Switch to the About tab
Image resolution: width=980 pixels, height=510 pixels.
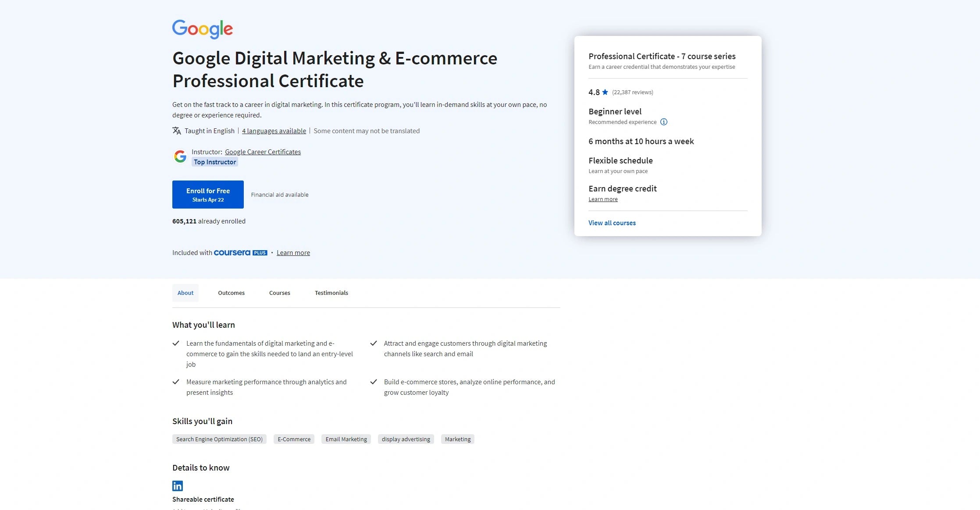(185, 293)
